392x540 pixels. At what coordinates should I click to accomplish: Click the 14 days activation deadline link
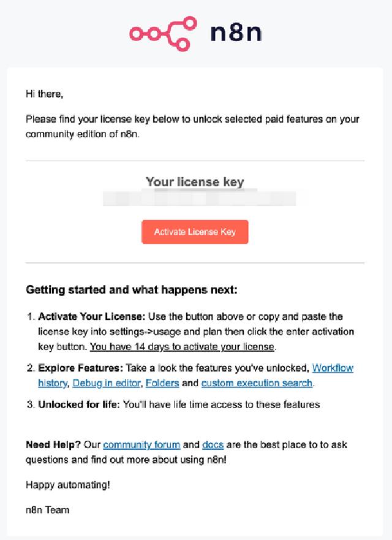[181, 346]
